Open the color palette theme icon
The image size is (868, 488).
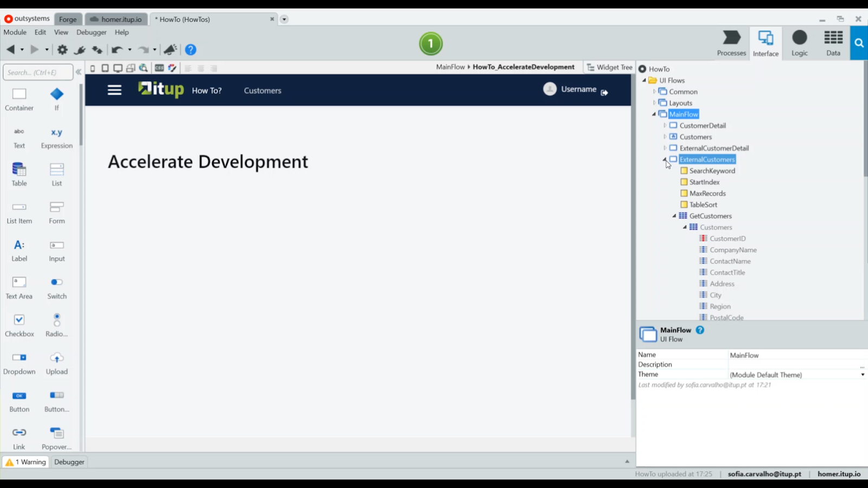pyautogui.click(x=172, y=68)
